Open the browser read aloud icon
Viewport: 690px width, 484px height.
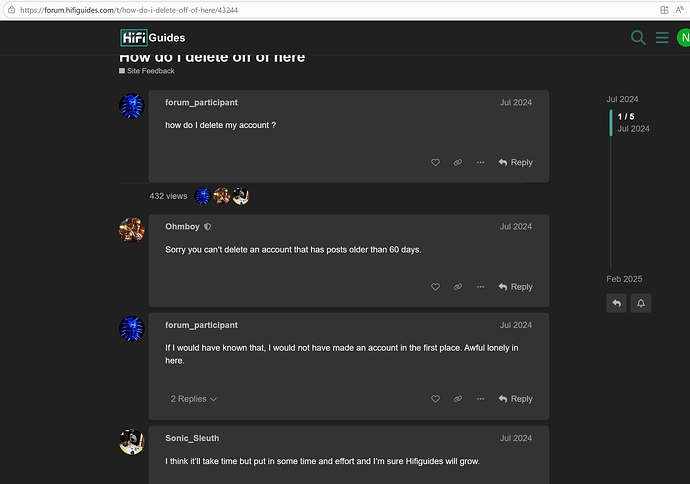679,9
